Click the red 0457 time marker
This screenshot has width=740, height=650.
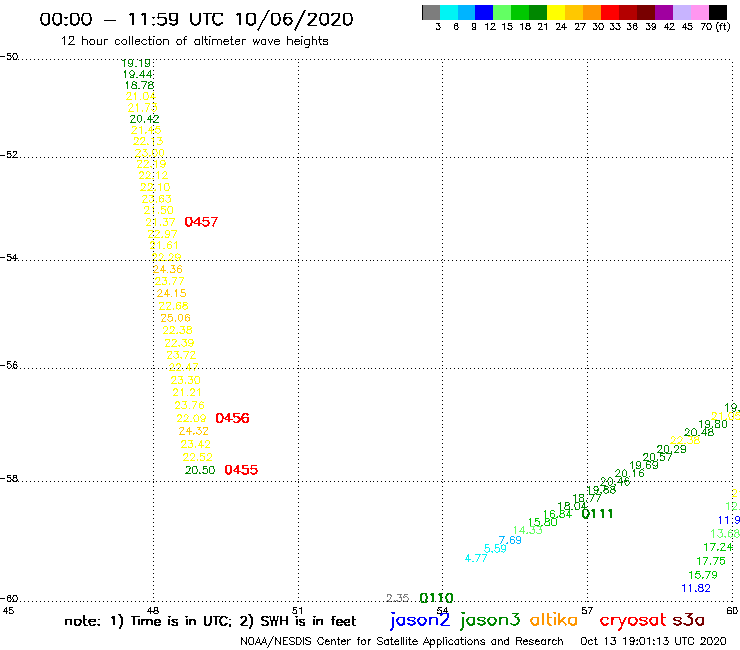[201, 222]
